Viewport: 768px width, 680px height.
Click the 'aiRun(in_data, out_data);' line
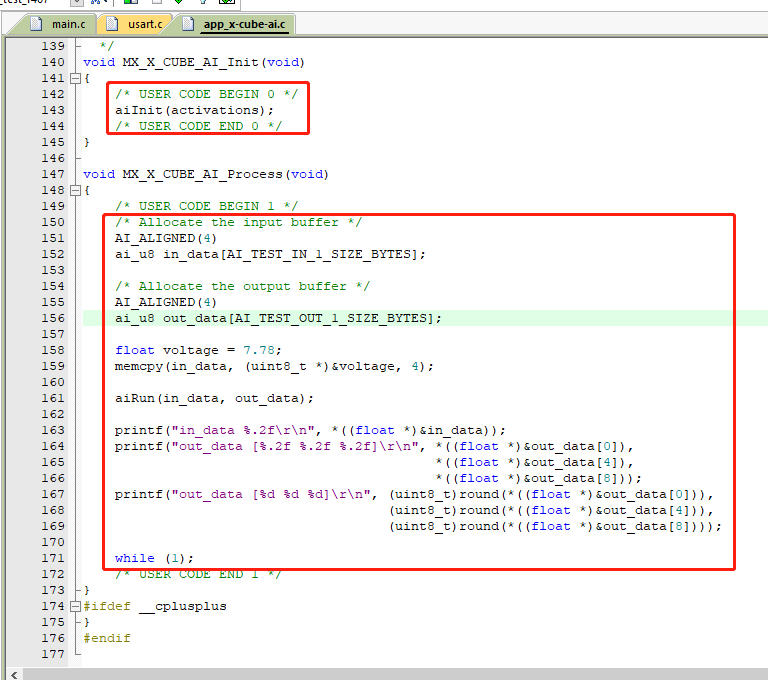(214, 398)
